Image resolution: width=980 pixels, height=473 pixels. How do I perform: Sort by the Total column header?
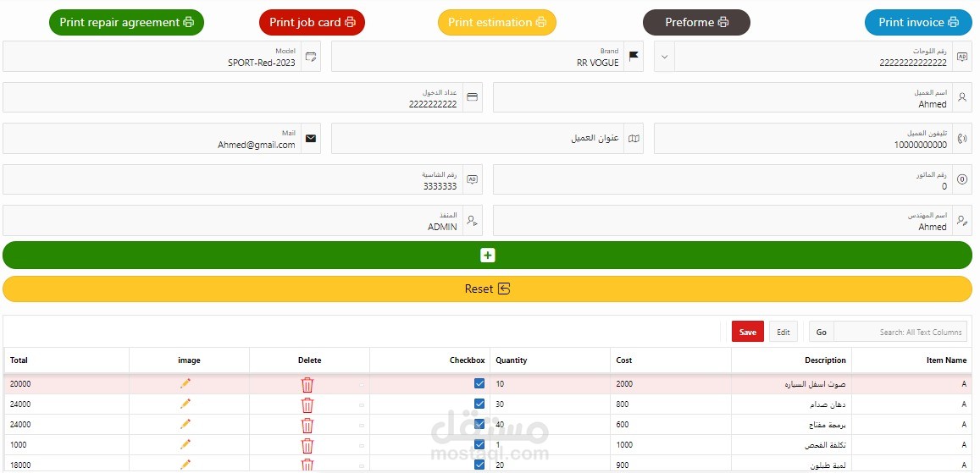(x=67, y=360)
